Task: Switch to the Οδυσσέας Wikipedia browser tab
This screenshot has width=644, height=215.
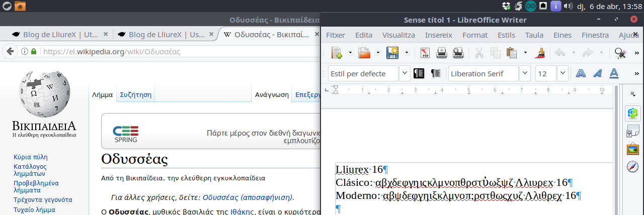Action: click(x=267, y=35)
